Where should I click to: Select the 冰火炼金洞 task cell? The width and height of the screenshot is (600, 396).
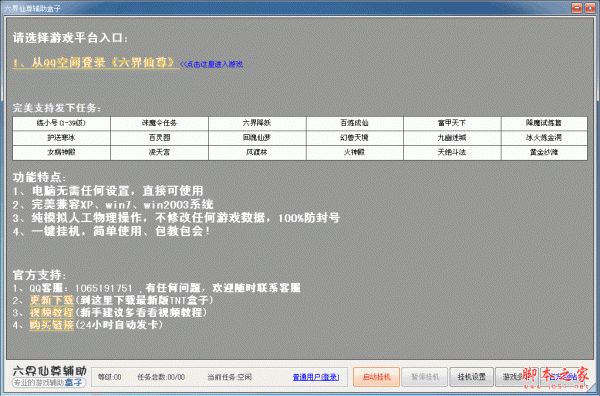[x=544, y=138]
